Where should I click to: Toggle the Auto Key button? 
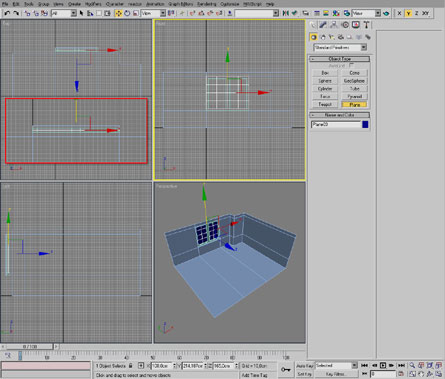305,366
